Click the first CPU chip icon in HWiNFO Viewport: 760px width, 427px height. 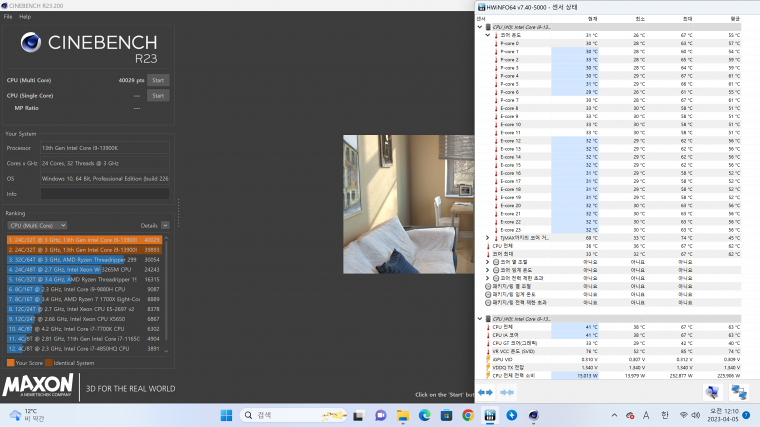(x=488, y=27)
